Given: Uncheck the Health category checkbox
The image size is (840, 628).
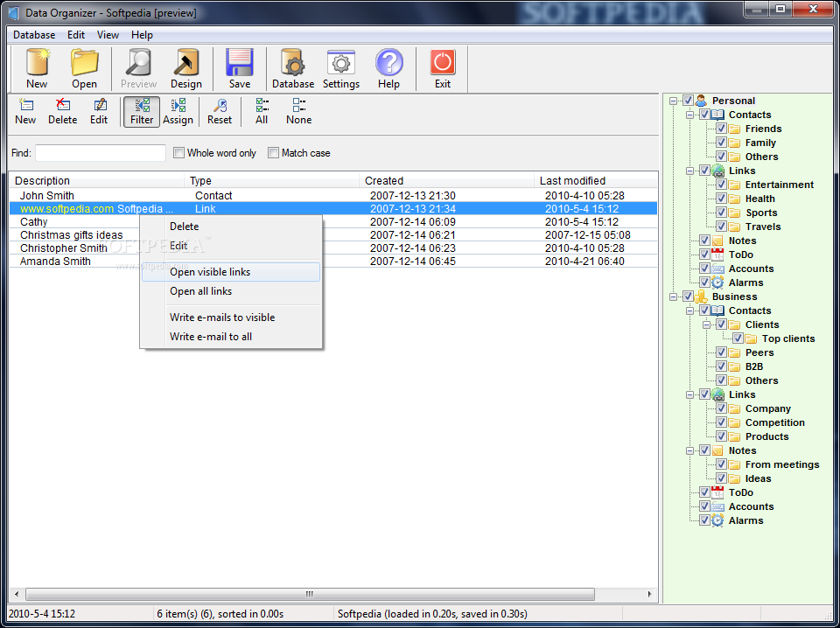Looking at the screenshot, I should tap(721, 199).
